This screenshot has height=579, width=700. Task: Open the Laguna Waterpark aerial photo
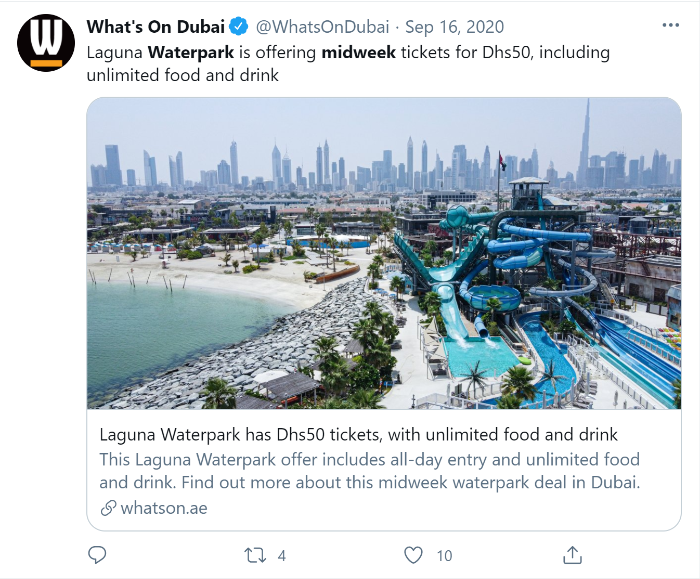384,254
